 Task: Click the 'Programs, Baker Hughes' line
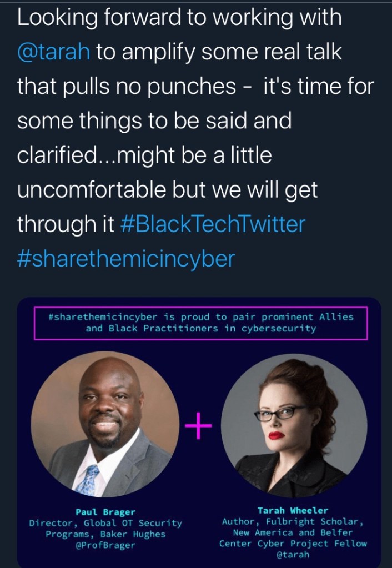[x=105, y=534]
